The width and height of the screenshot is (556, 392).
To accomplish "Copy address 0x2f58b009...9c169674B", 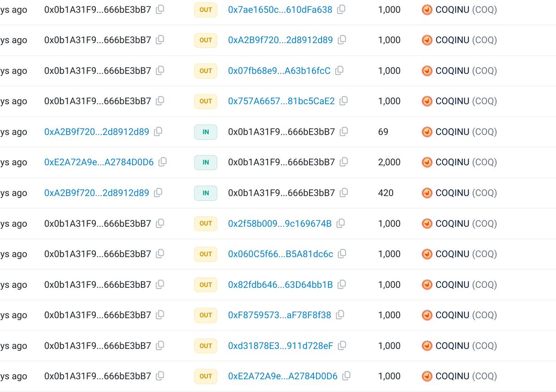I will (340, 223).
